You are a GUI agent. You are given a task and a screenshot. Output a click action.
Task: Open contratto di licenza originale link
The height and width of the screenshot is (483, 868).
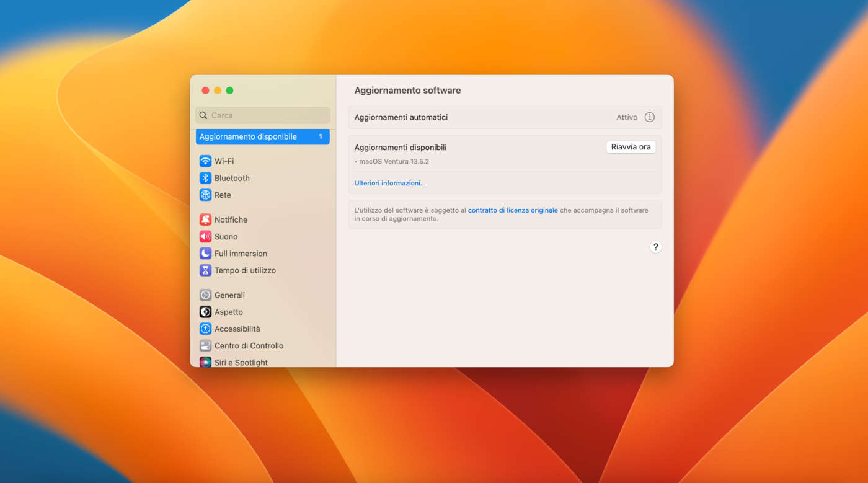(x=513, y=210)
